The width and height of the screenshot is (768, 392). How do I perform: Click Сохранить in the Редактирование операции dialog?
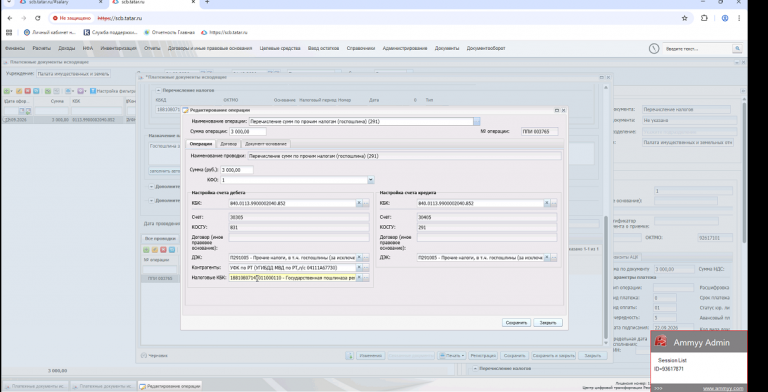(516, 323)
